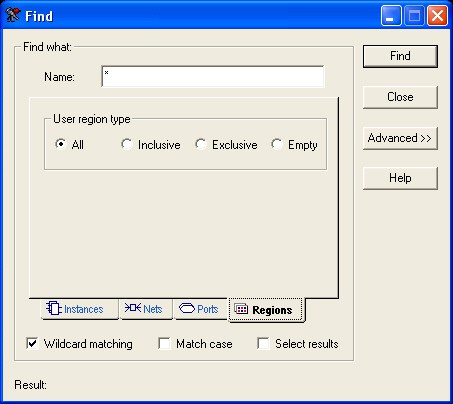The width and height of the screenshot is (453, 404).
Task: Click the Ports tab shape icon
Action: pos(187,308)
